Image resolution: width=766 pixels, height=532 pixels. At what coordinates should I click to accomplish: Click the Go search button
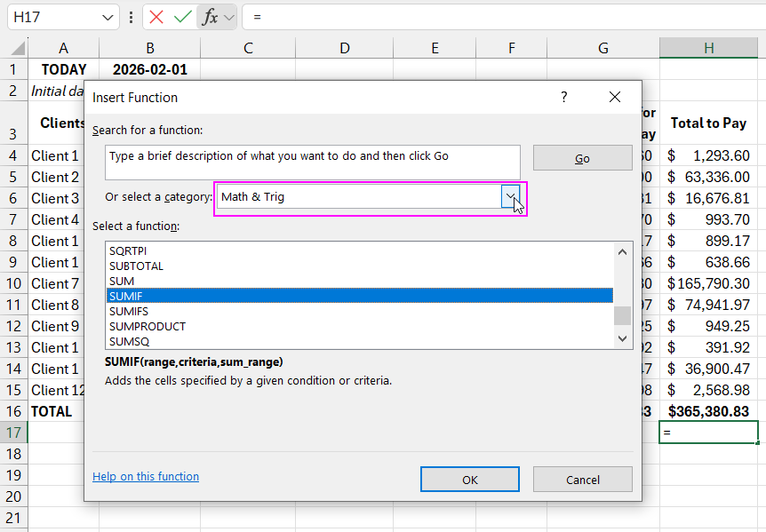(x=582, y=159)
